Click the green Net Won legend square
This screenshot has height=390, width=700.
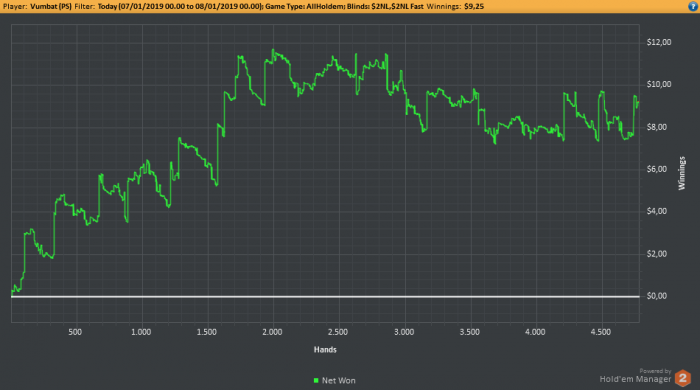click(316, 381)
